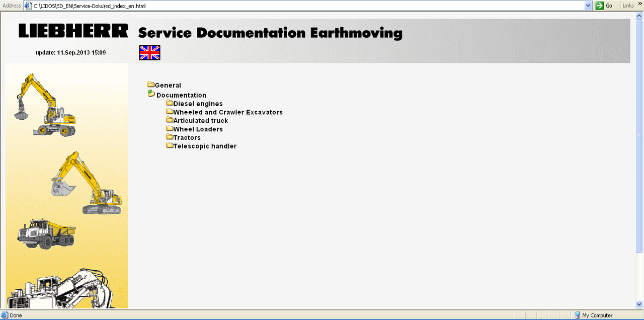
Task: Click the My Computer zone icon
Action: tap(577, 315)
